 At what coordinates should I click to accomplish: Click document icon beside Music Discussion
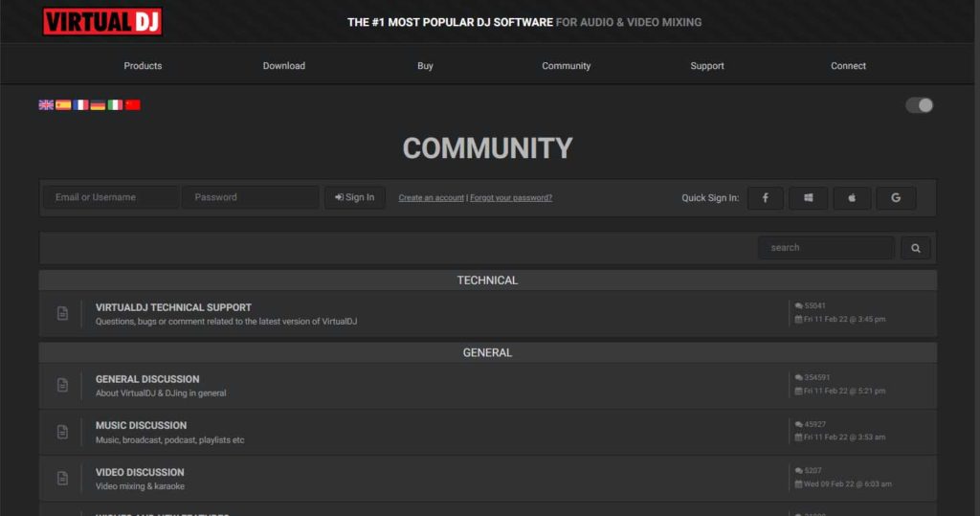coord(62,432)
